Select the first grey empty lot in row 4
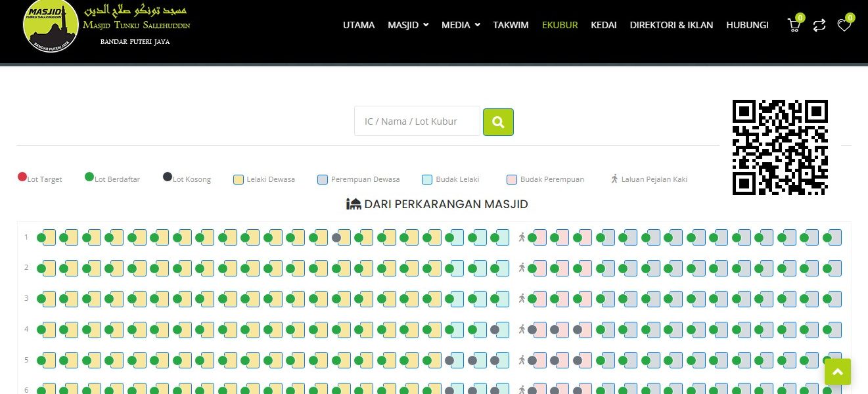 click(x=494, y=330)
